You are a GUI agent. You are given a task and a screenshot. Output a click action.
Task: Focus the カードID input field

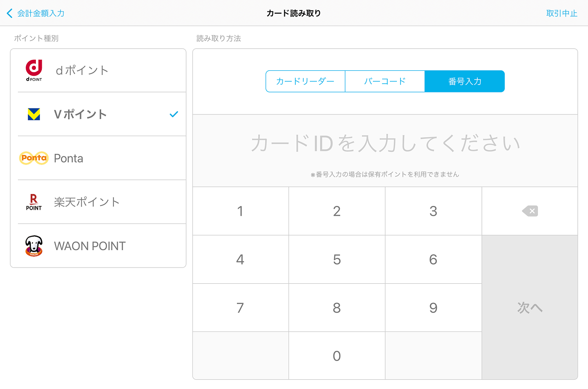coord(385,150)
